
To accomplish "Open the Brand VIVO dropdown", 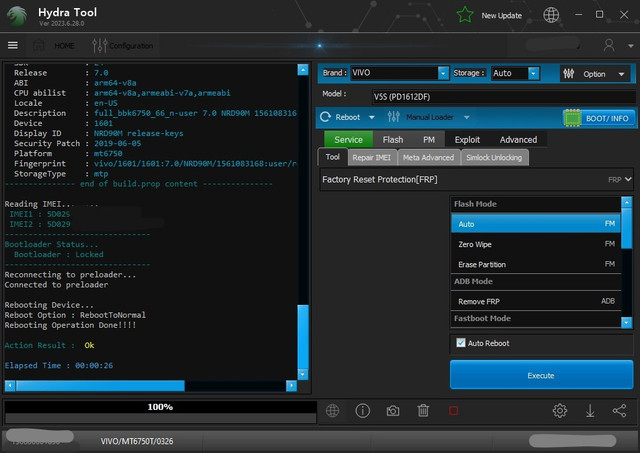I will click(443, 73).
